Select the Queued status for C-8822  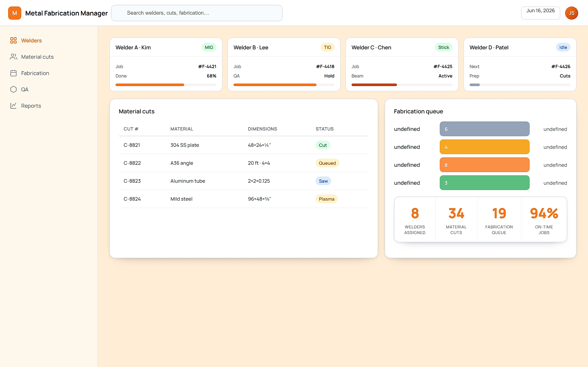tap(327, 163)
